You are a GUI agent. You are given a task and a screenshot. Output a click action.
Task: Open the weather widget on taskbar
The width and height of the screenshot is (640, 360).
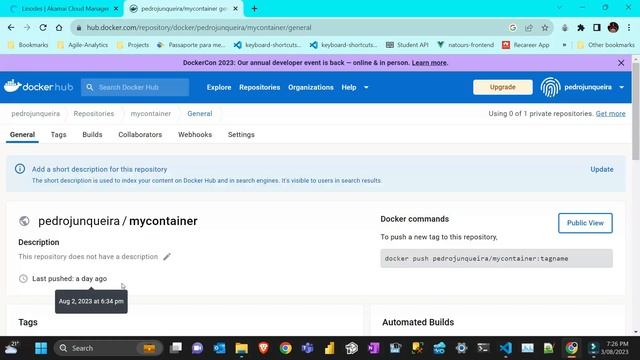[11, 348]
